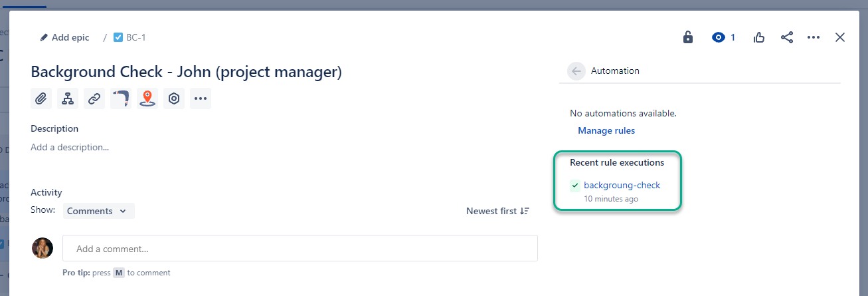
Task: Click the add child issue icon
Action: pyautogui.click(x=68, y=98)
